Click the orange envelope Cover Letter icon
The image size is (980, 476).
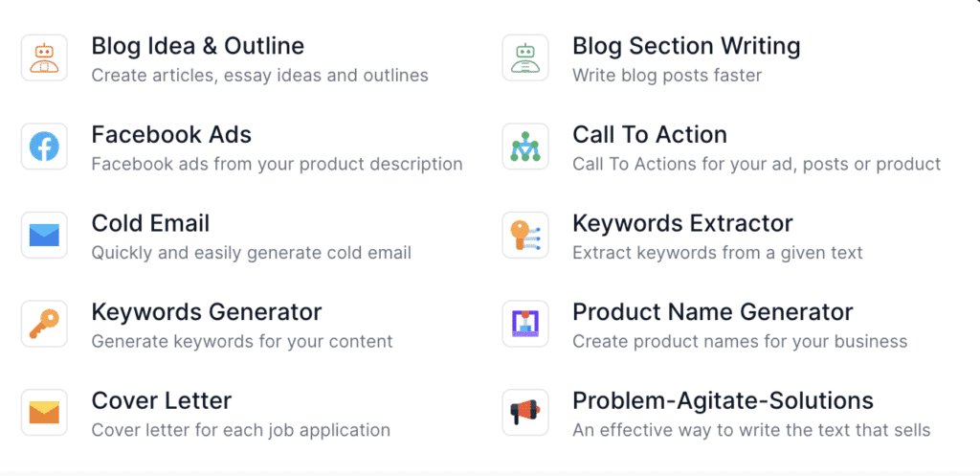(44, 412)
